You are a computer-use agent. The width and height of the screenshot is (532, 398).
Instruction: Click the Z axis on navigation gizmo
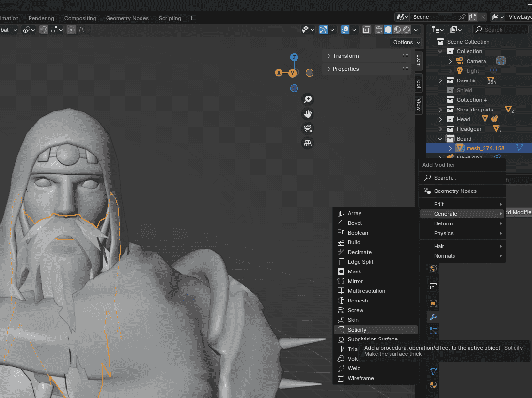pyautogui.click(x=294, y=57)
